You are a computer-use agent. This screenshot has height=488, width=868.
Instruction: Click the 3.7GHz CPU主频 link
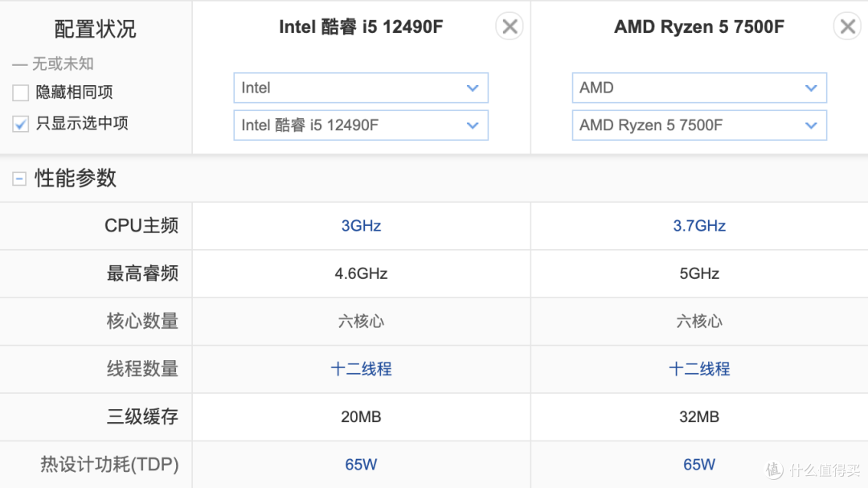699,226
